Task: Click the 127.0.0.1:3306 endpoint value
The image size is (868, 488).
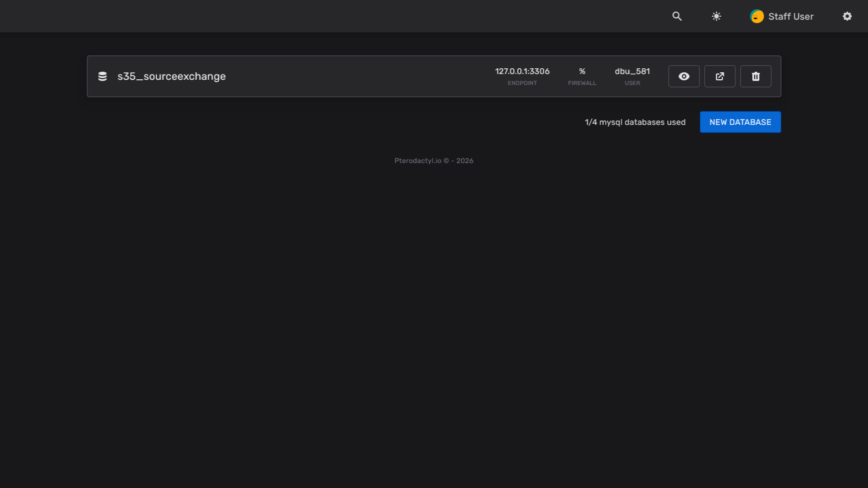Action: [522, 71]
